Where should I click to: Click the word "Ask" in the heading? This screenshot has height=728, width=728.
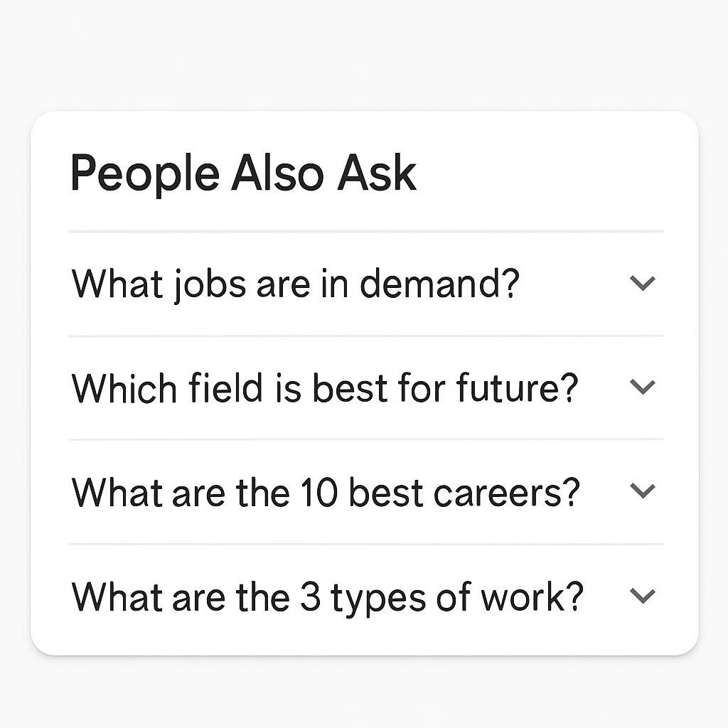coord(377,173)
